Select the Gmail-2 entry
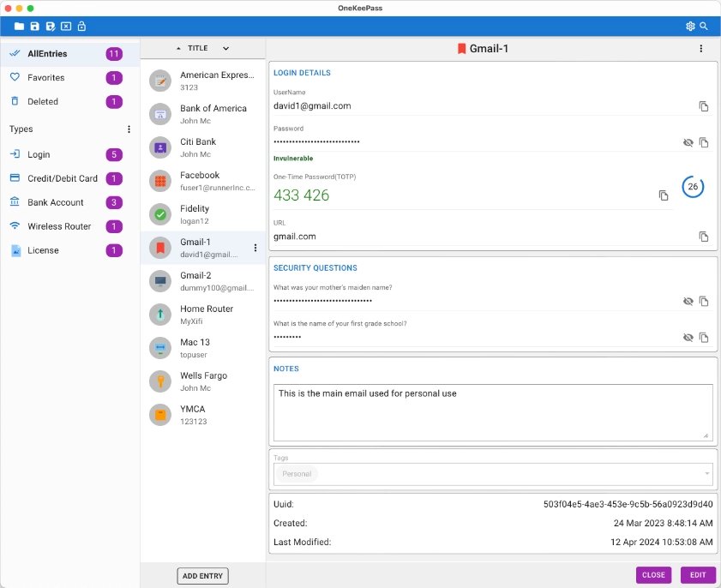Viewport: 721px width, 588px height. click(203, 281)
